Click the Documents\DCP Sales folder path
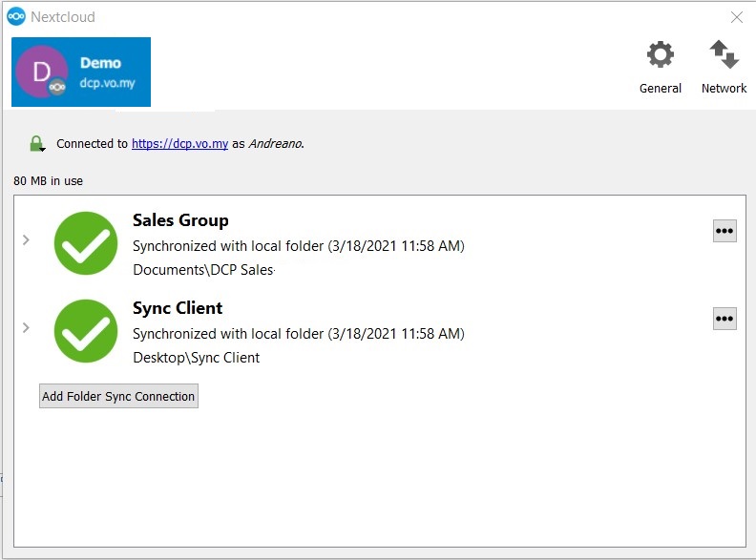The image size is (756, 560). tap(202, 270)
